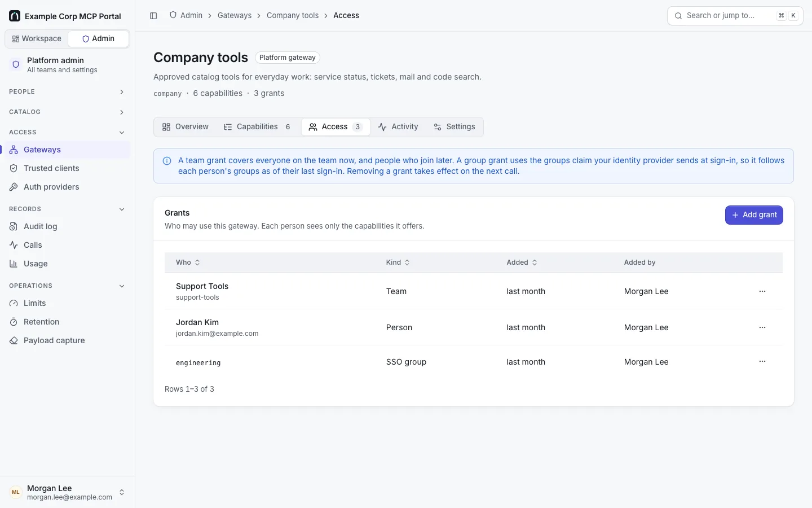Viewport: 812px width, 508px height.
Task: Collapse the Access section
Action: (x=67, y=133)
